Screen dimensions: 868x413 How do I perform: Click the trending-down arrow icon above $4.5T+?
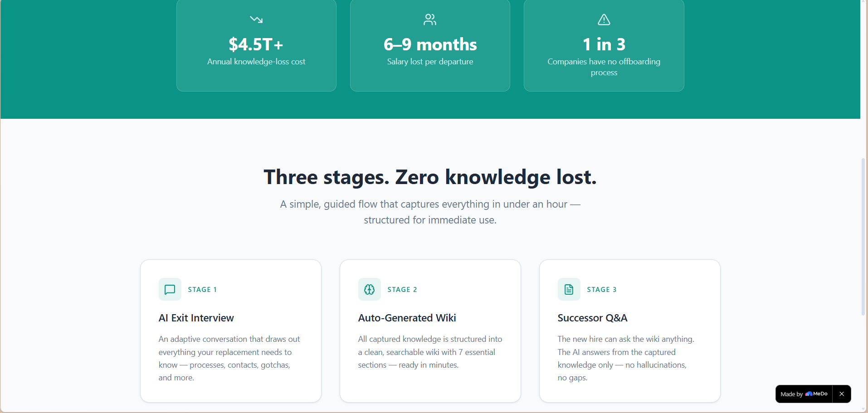coord(256,19)
